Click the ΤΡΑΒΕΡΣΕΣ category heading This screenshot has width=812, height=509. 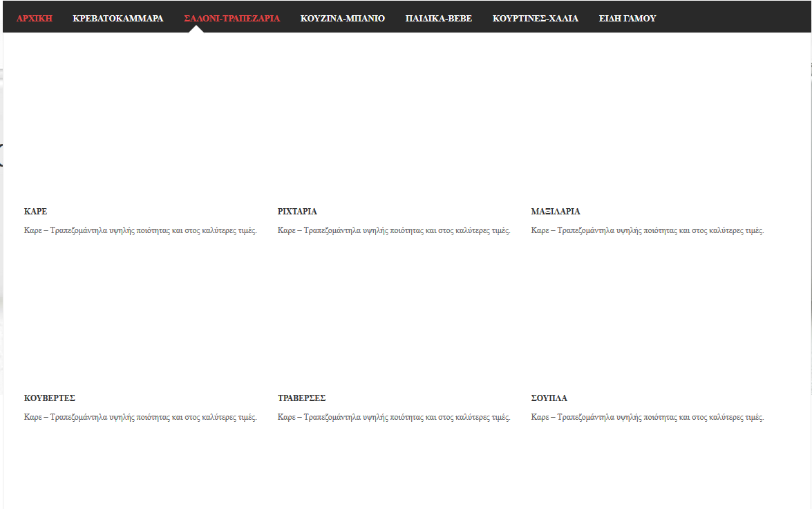[301, 398]
